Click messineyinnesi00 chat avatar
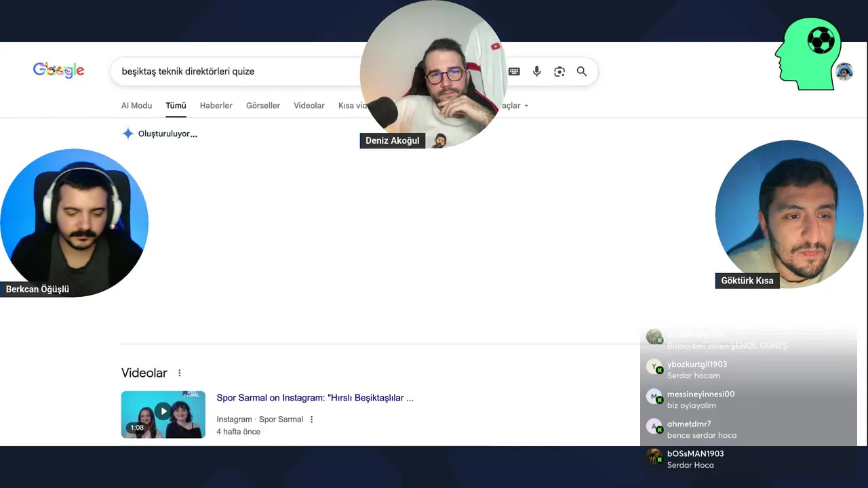This screenshot has width=868, height=488. tap(654, 396)
